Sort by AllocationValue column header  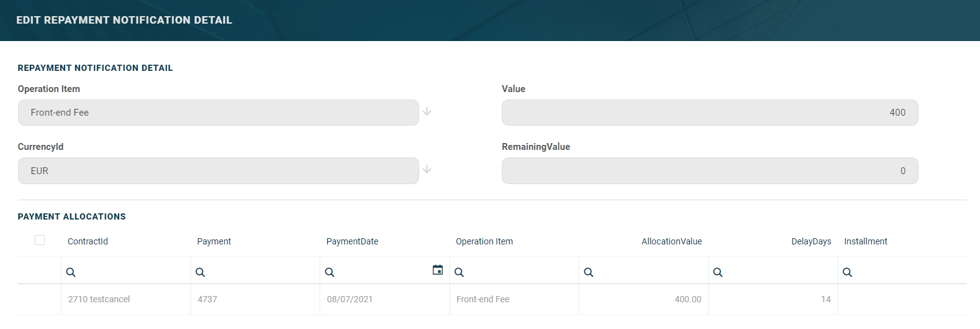tap(671, 241)
